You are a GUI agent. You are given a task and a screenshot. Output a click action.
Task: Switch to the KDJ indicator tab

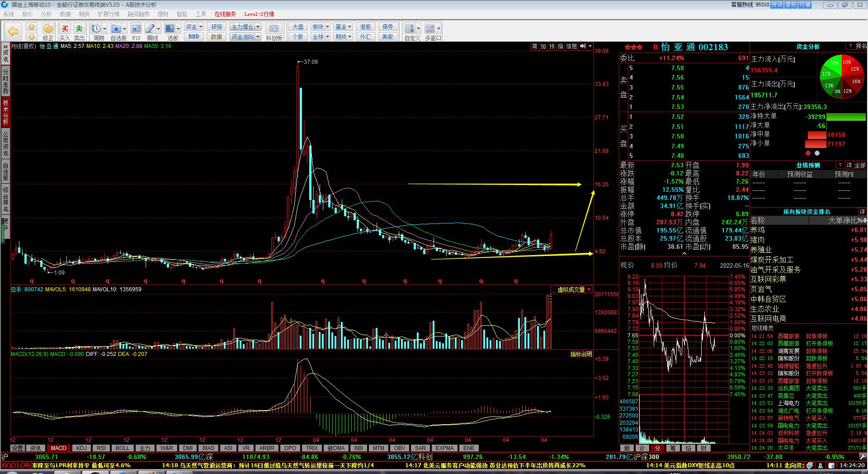point(81,448)
